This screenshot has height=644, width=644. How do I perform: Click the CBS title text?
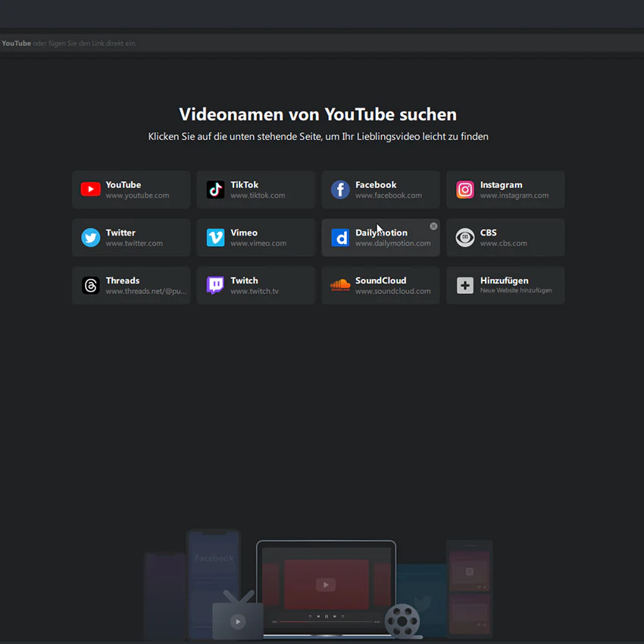point(488,233)
